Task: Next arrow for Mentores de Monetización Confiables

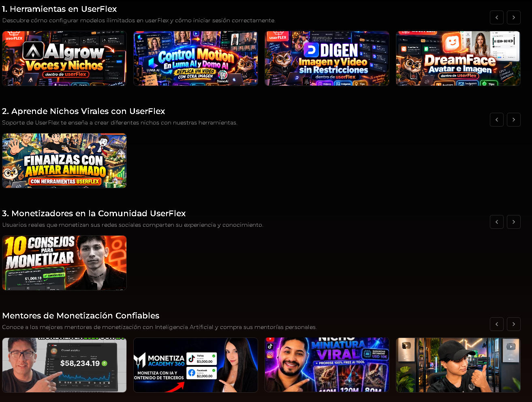Action: [x=514, y=324]
